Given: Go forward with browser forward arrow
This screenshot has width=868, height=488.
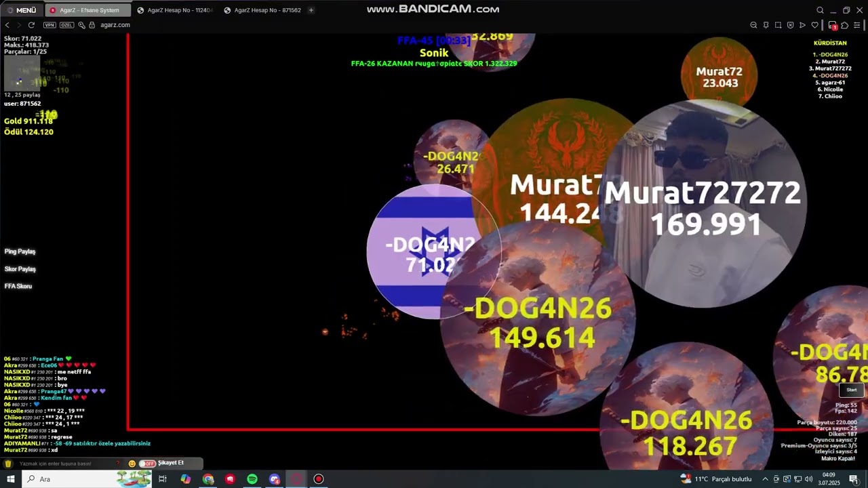Looking at the screenshot, I should coord(19,25).
